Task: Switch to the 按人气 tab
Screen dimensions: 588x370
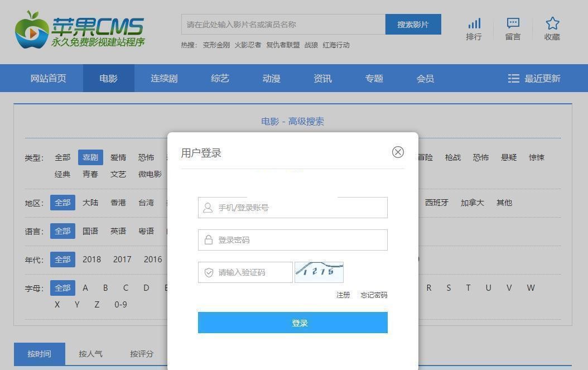Action: click(x=90, y=354)
